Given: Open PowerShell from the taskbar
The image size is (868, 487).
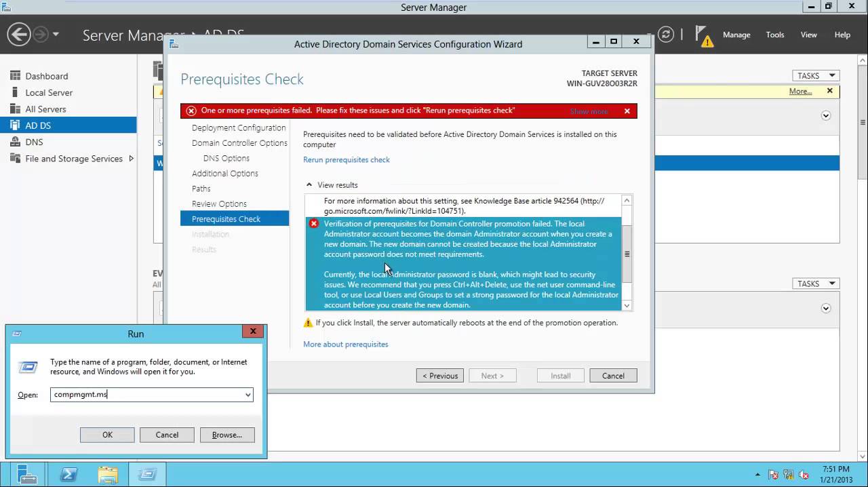Looking at the screenshot, I should tap(68, 474).
